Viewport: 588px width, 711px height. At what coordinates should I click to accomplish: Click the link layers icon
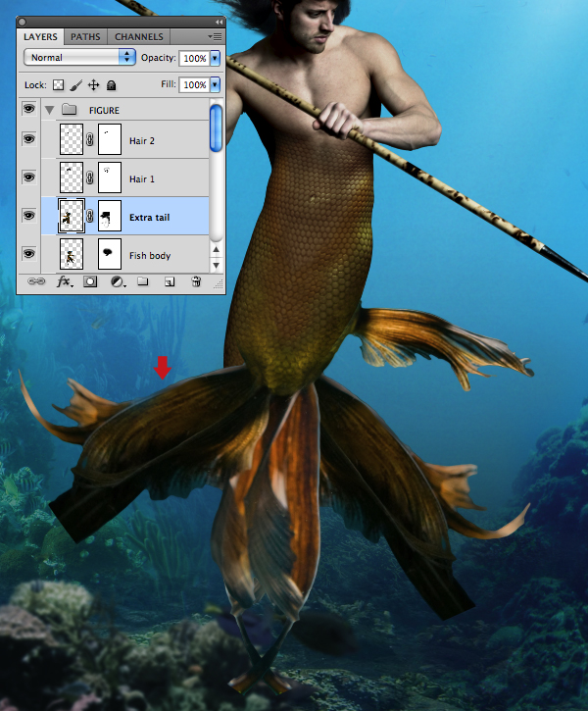(36, 281)
